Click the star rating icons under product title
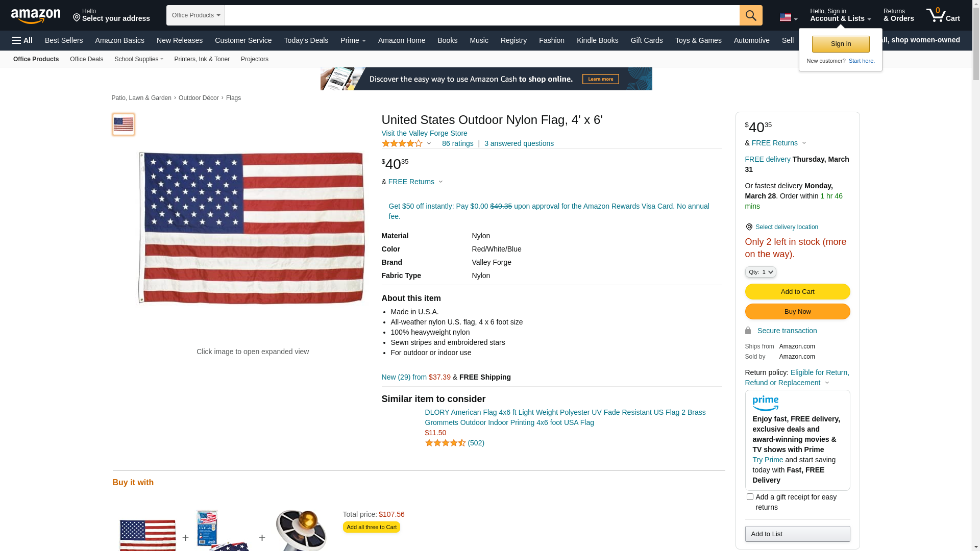This screenshot has width=980, height=551. (x=402, y=143)
